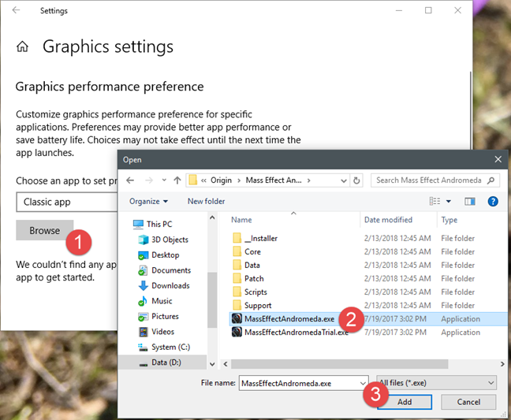Open the File name dropdown arrow
Screen dimensions: 511x420
click(363, 383)
